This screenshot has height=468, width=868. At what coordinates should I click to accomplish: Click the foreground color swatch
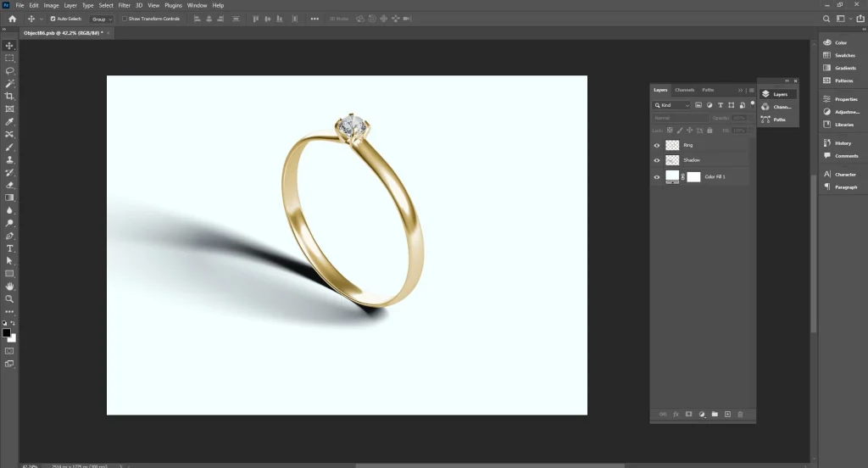tap(7, 332)
